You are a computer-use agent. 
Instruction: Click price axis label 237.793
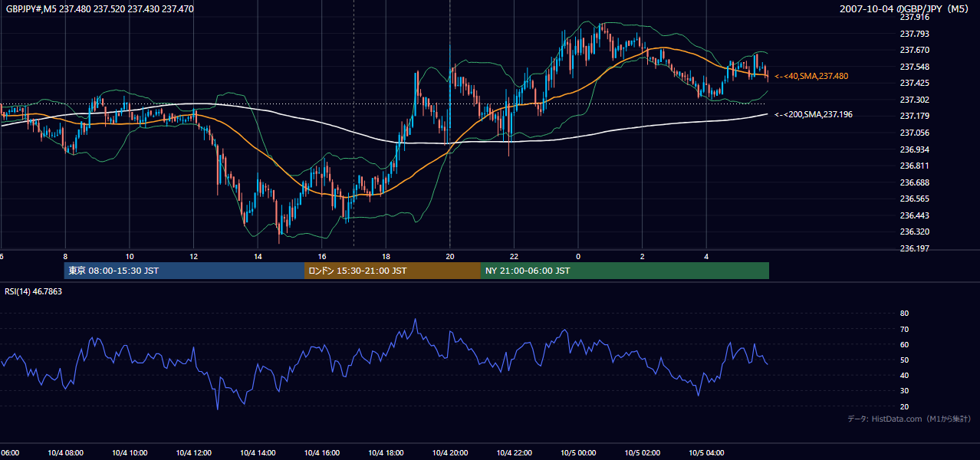(x=914, y=34)
